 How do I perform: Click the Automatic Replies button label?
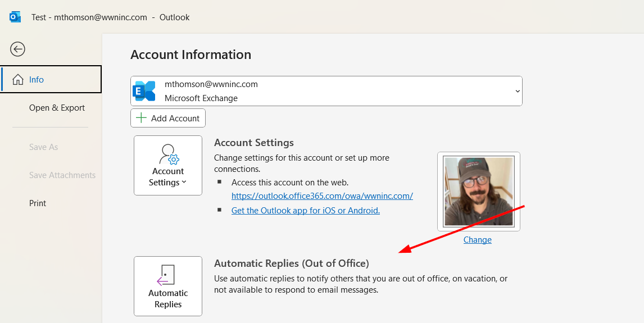point(168,299)
